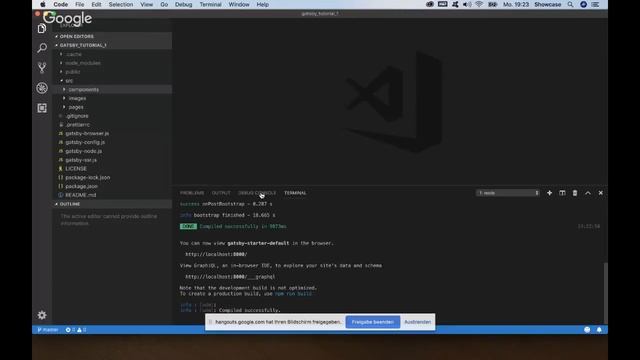This screenshot has width=640, height=360.
Task: Open the Selection menu
Action: tap(121, 4)
